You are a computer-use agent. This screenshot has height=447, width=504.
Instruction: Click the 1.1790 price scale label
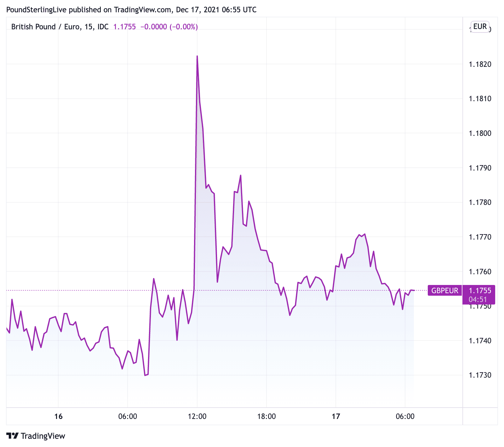click(480, 168)
